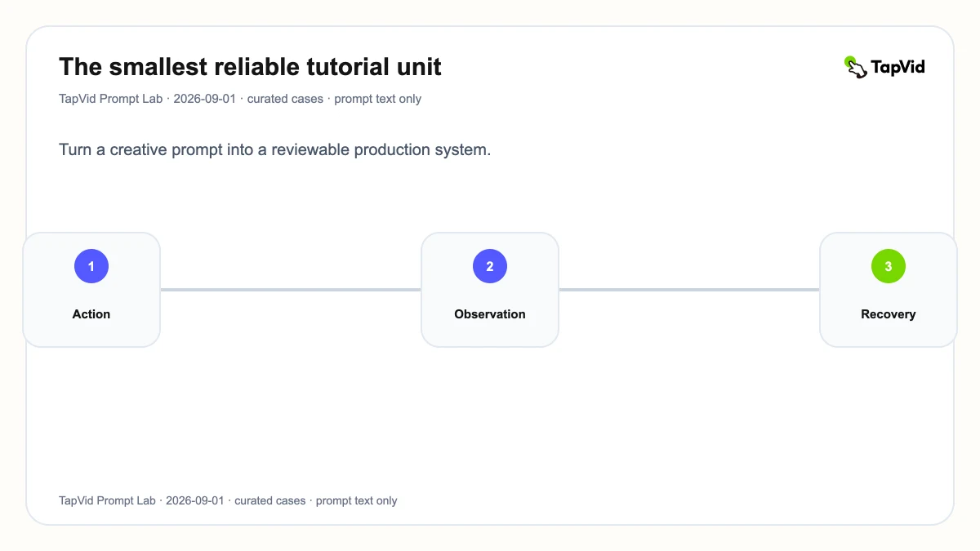Click the 2026-09-01 date under the title
This screenshot has width=980, height=551.
click(x=204, y=99)
